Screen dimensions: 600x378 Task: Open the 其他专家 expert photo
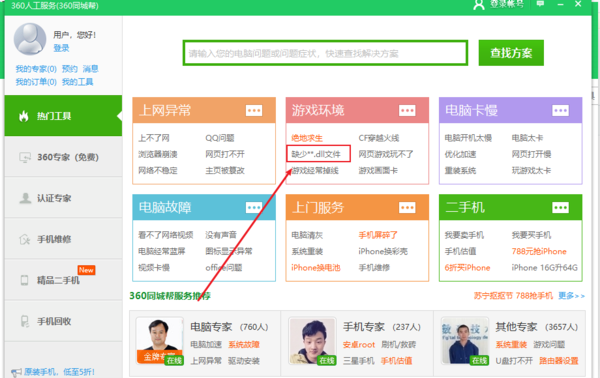pyautogui.click(x=465, y=341)
